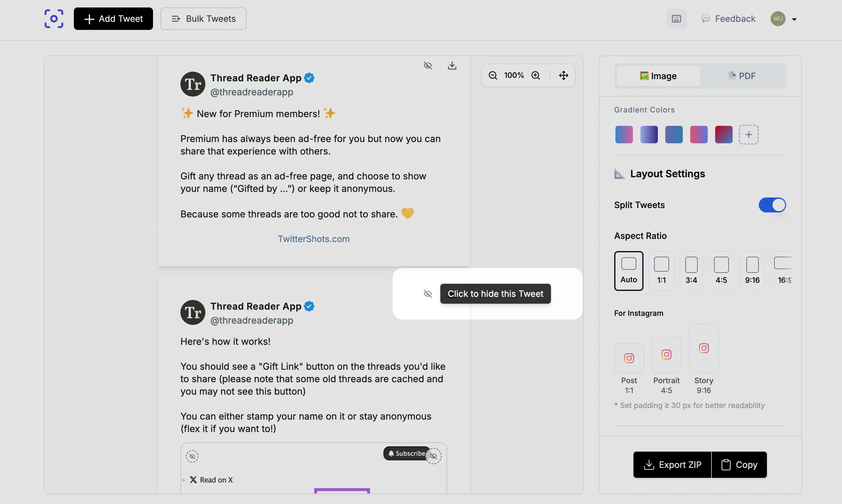The height and width of the screenshot is (504, 842).
Task: Add a custom gradient with the plus icon
Action: click(x=749, y=135)
